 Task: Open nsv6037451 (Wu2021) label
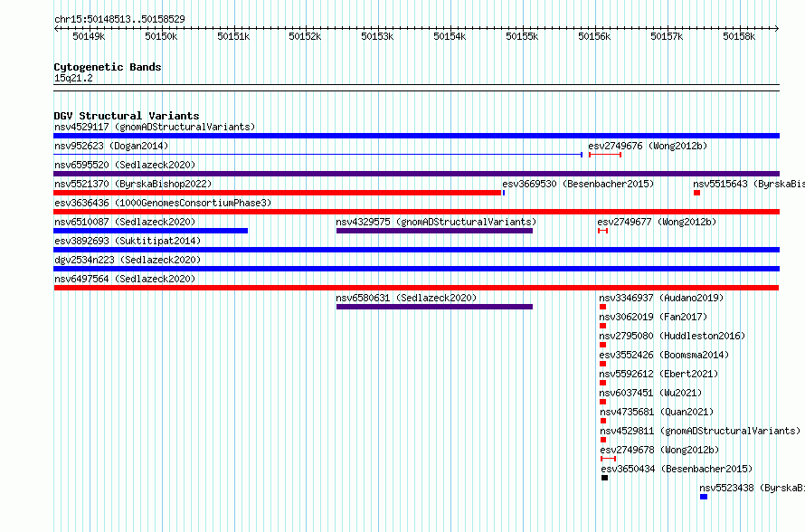pyautogui.click(x=650, y=393)
